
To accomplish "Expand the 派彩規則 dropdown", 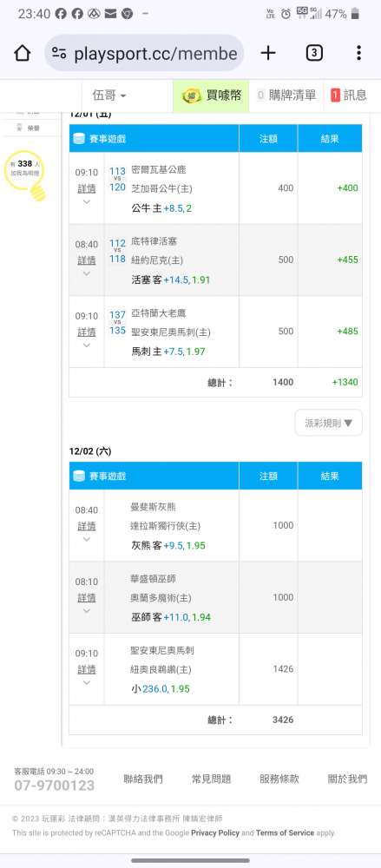I will tap(328, 423).
